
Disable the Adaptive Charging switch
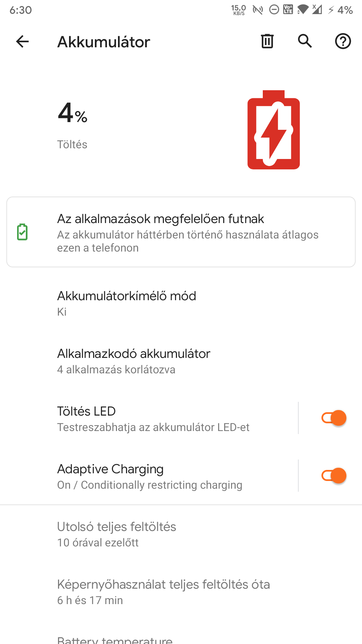coord(334,476)
